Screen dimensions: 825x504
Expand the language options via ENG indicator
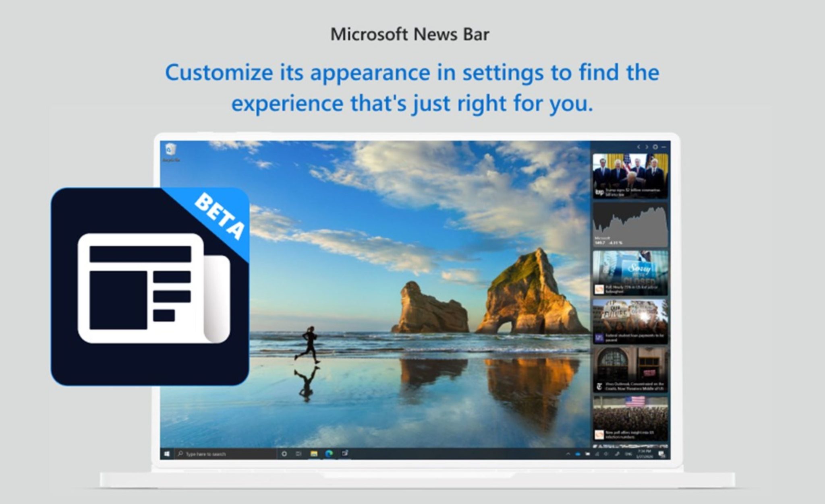pos(628,453)
